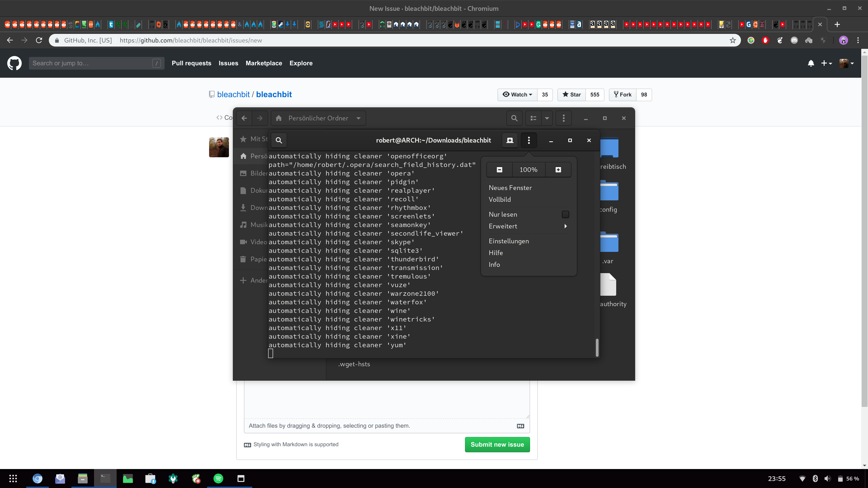The width and height of the screenshot is (868, 488).
Task: Enable 'Nur lesen' in the terminal menu
Action: 565,215
